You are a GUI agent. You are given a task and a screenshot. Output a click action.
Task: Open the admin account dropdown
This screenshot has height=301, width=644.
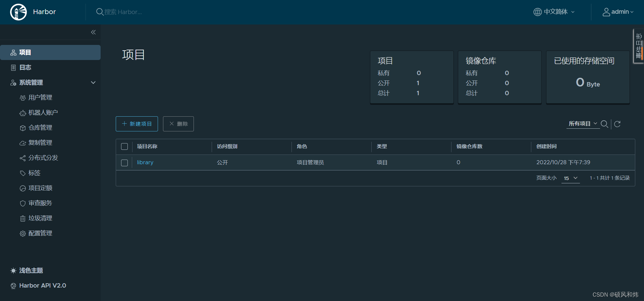point(618,12)
